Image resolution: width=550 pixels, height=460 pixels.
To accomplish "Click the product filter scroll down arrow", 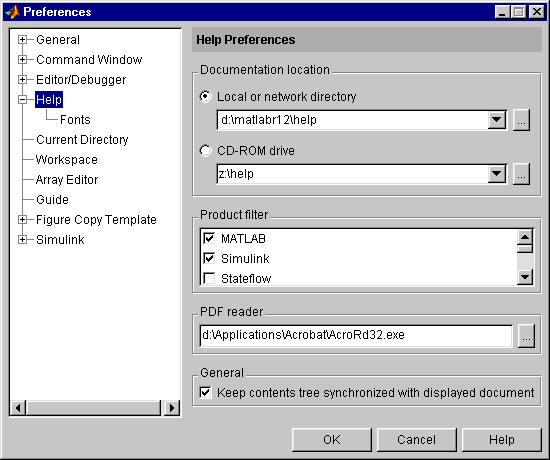I will (525, 277).
